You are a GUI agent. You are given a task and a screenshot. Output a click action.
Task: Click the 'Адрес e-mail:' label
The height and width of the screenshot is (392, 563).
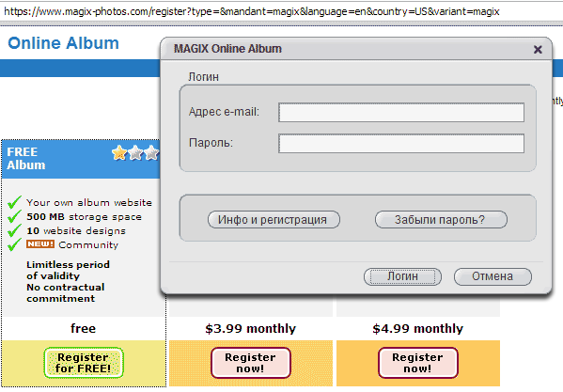click(x=224, y=112)
